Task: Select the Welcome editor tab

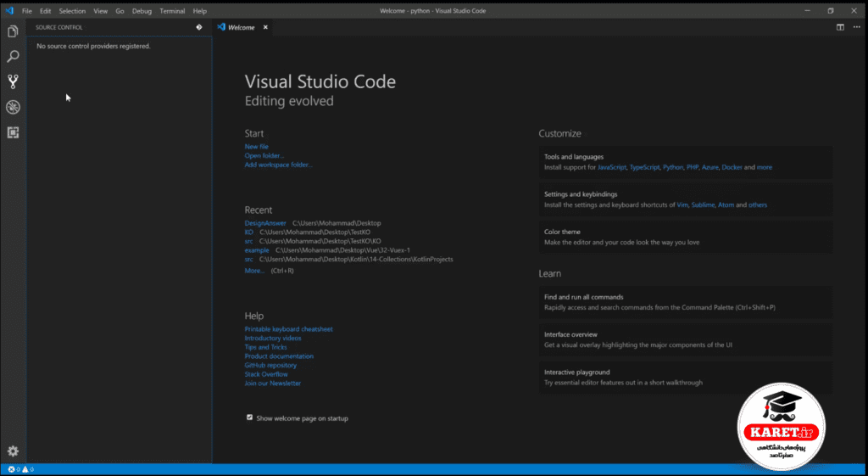Action: click(x=242, y=27)
